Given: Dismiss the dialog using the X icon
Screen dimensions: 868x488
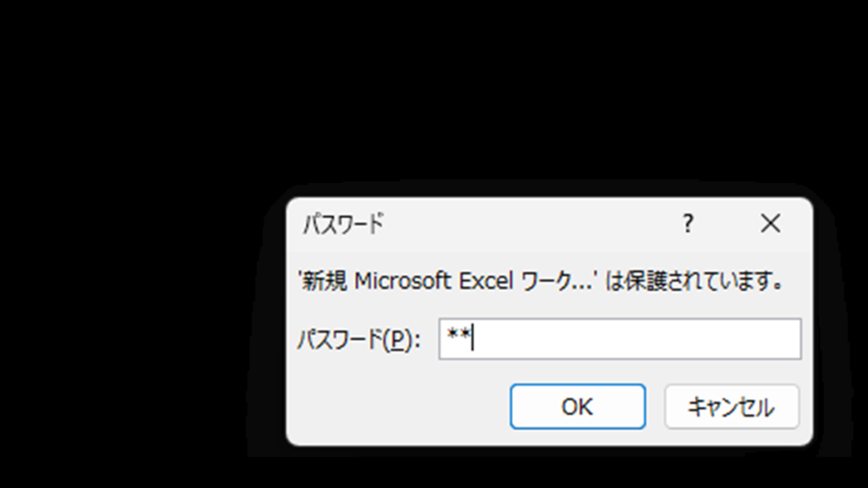Looking at the screenshot, I should coord(770,224).
